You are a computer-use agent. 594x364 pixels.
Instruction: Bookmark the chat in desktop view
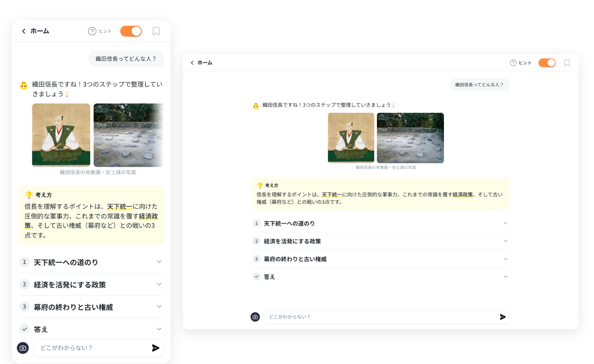click(x=567, y=63)
